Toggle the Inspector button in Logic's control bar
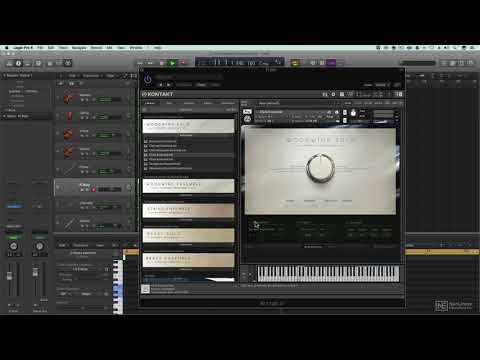Image resolution: width=480 pixels, height=360 pixels. [x=19, y=63]
